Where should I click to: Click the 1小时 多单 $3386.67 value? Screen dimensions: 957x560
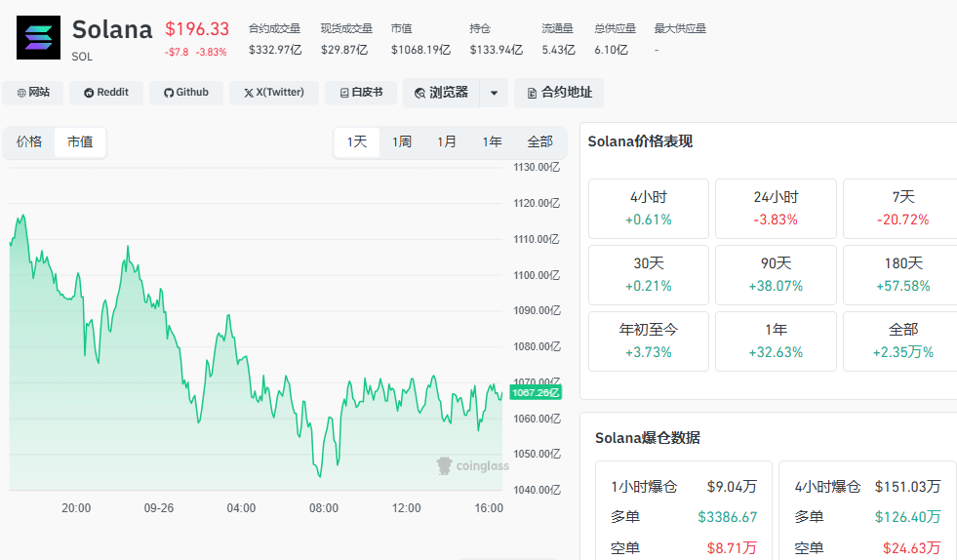pos(728,517)
